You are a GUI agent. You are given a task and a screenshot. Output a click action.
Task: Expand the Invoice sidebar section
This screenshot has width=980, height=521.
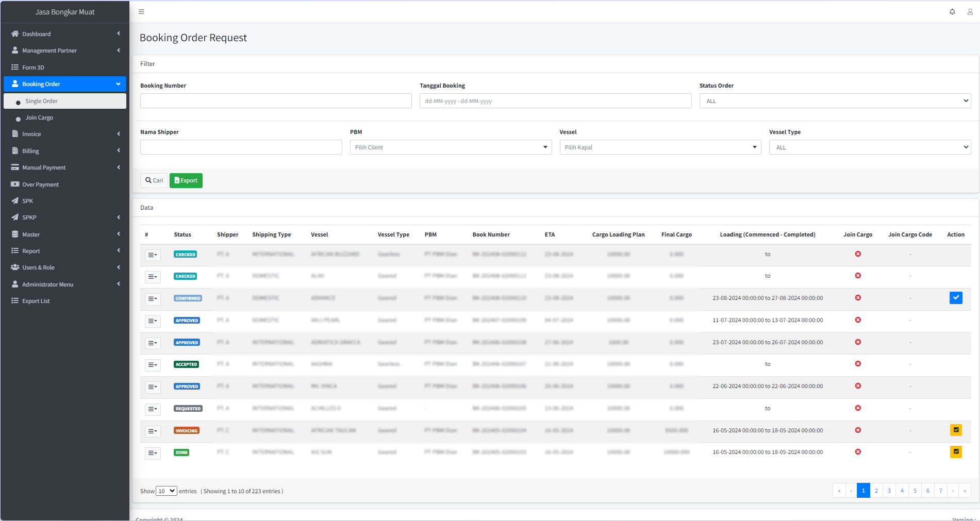[31, 133]
